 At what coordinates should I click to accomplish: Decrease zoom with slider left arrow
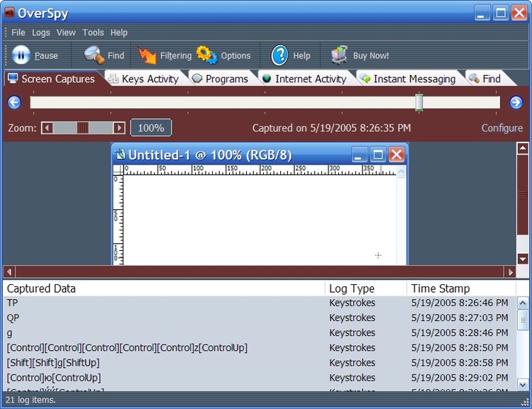pyautogui.click(x=47, y=128)
